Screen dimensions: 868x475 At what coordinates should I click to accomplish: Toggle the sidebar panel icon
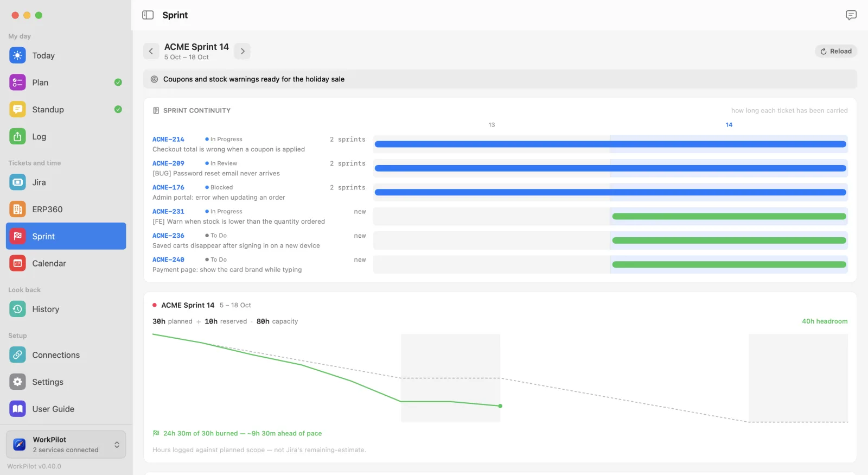148,15
